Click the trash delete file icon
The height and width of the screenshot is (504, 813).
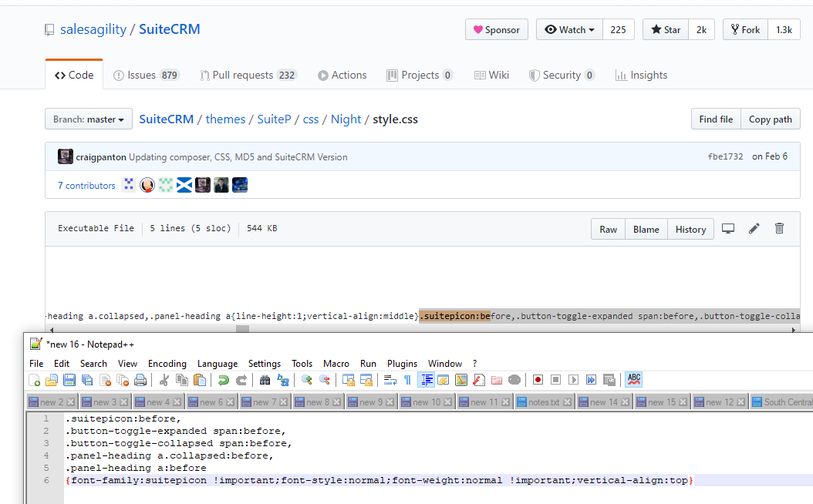(779, 228)
